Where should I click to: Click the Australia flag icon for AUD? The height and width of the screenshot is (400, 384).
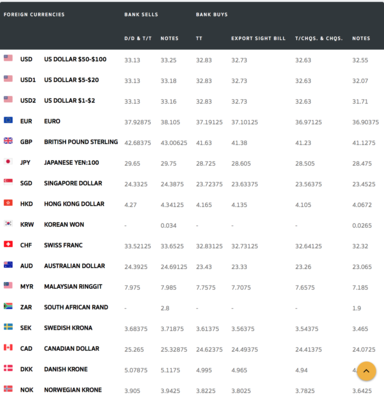pos(8,265)
